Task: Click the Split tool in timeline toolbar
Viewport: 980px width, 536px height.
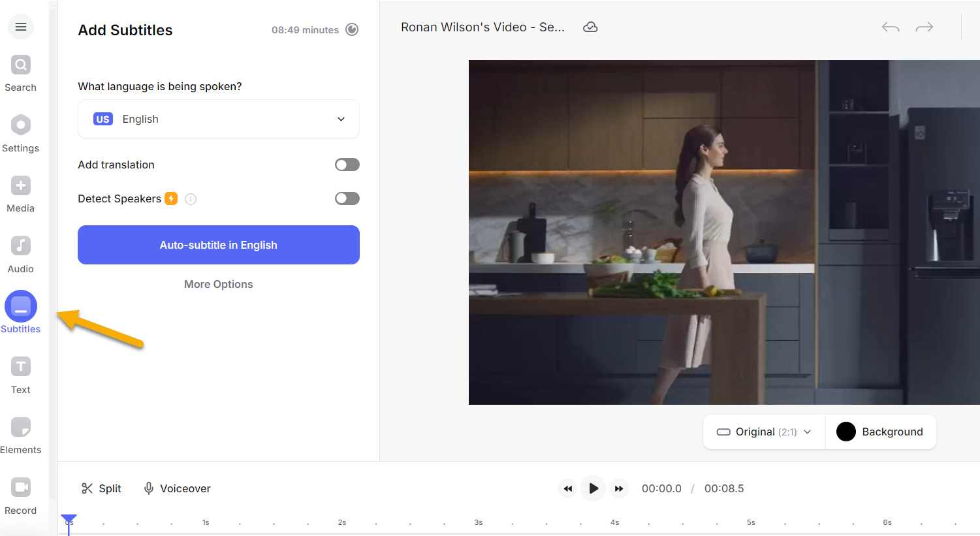Action: tap(101, 488)
